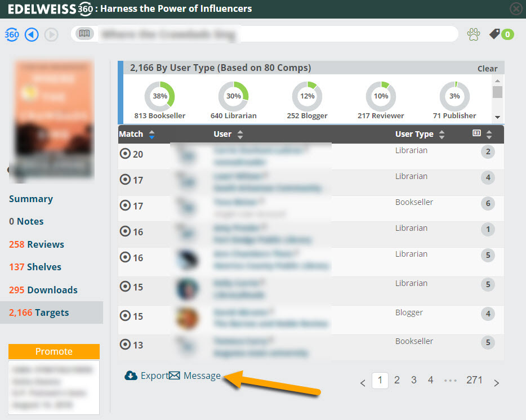Select the radio button for match 20
Viewport: 526px width, 420px height.
tap(125, 154)
